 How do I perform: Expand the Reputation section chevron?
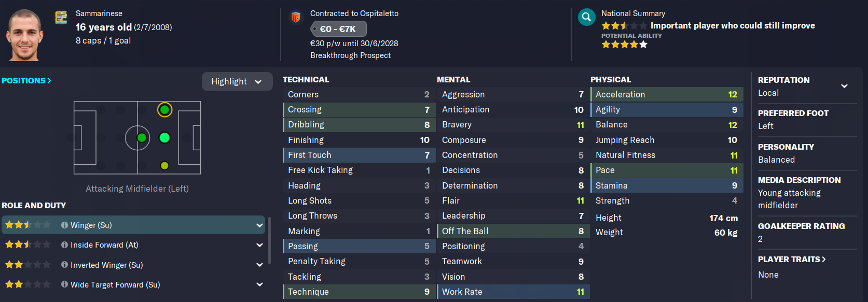844,86
